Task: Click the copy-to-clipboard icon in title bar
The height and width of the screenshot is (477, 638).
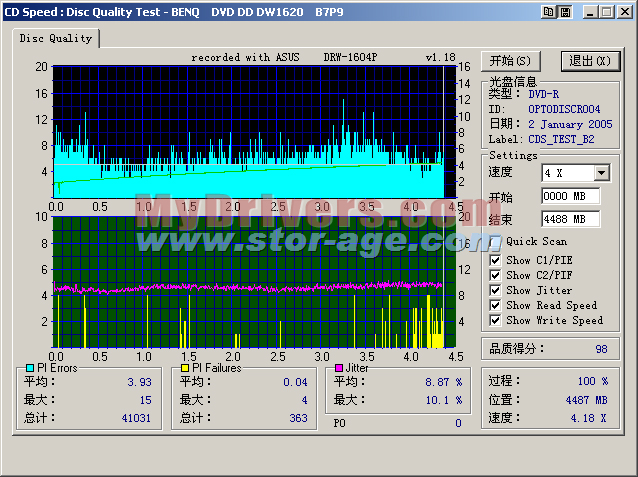Action: [x=548, y=12]
